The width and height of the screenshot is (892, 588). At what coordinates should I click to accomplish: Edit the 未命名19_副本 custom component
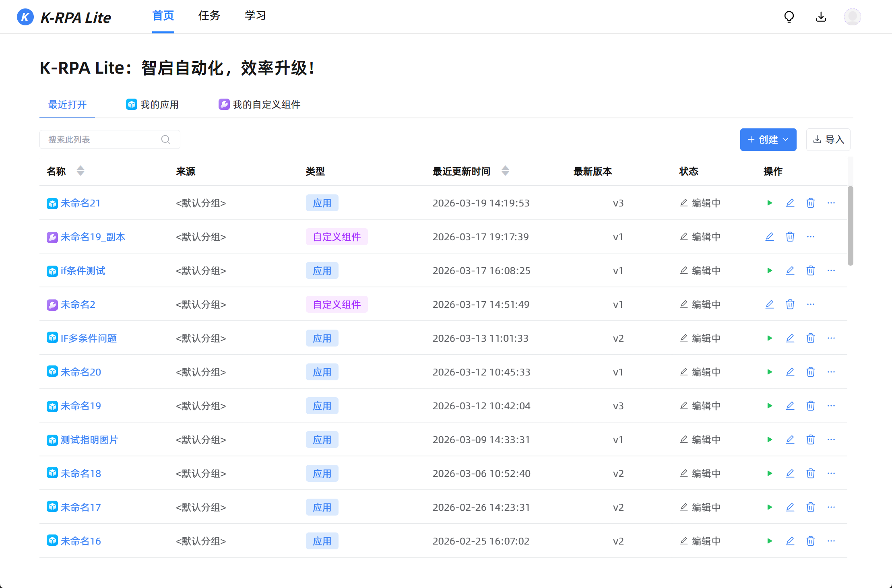pos(770,237)
